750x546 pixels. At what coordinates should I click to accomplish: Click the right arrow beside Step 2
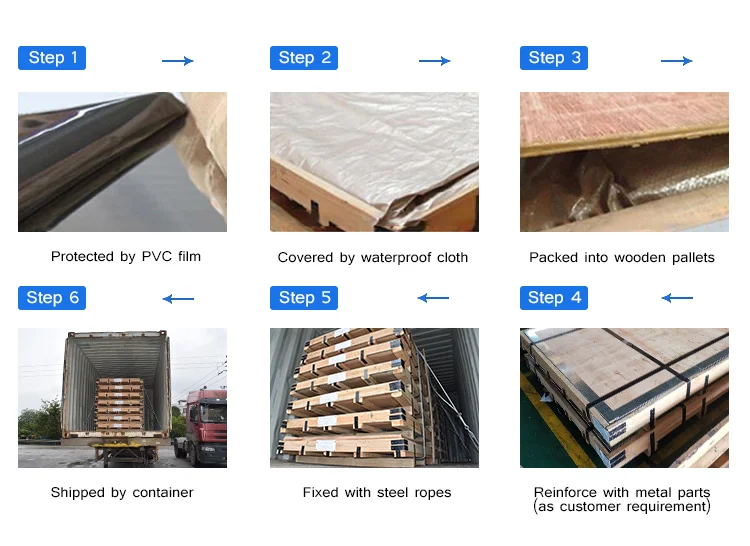click(434, 61)
